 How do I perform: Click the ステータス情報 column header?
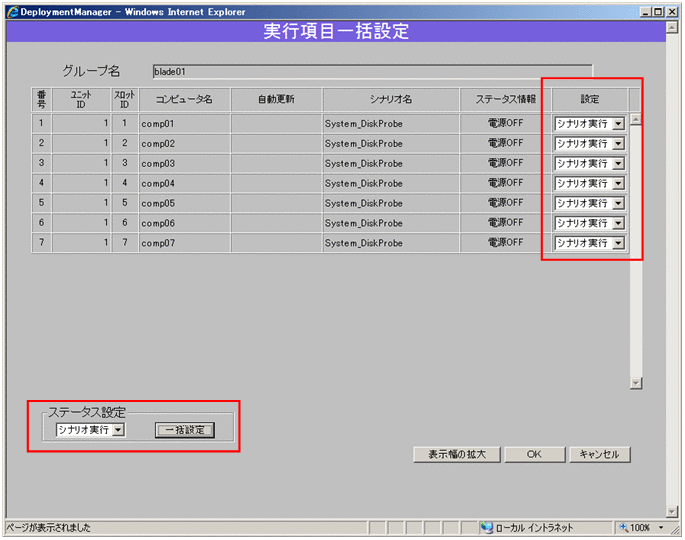point(505,100)
